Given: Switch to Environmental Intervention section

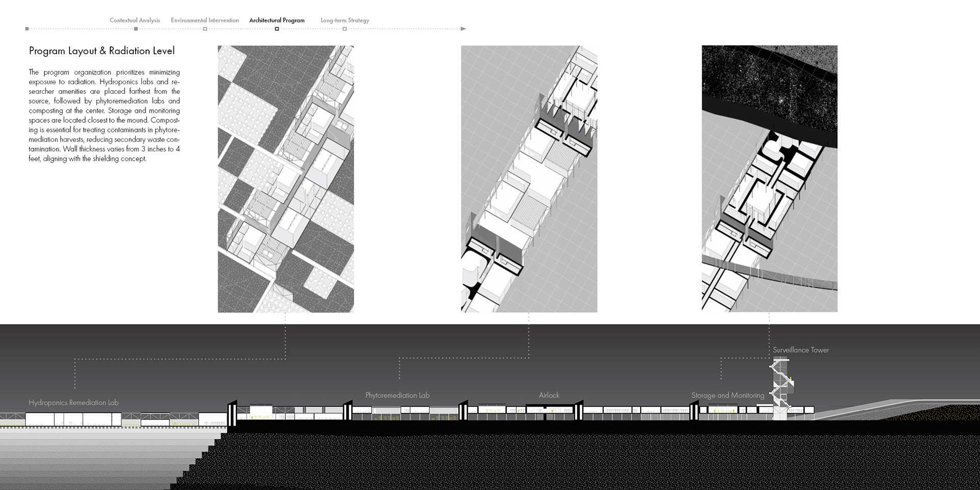Looking at the screenshot, I should click(x=205, y=20).
